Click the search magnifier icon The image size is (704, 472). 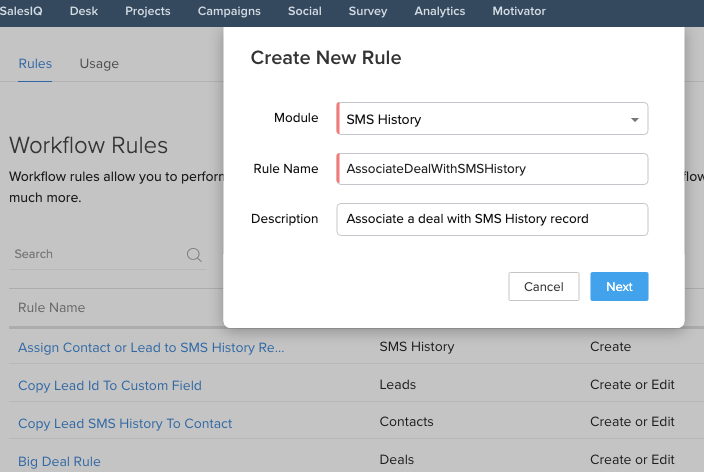194,254
